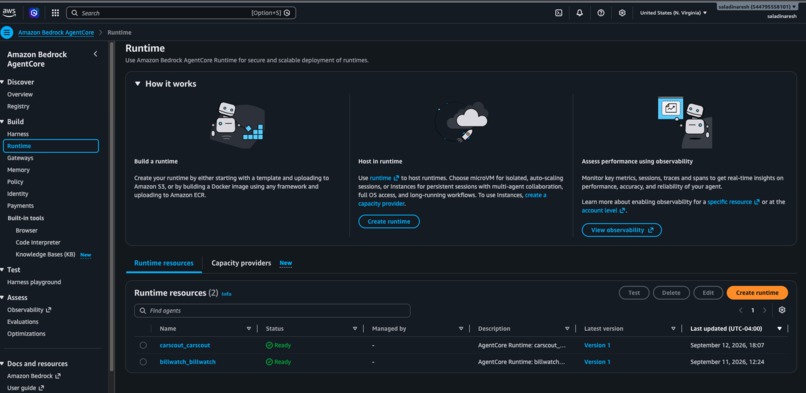Open Policy in sidebar
The width and height of the screenshot is (806, 393).
(15, 182)
